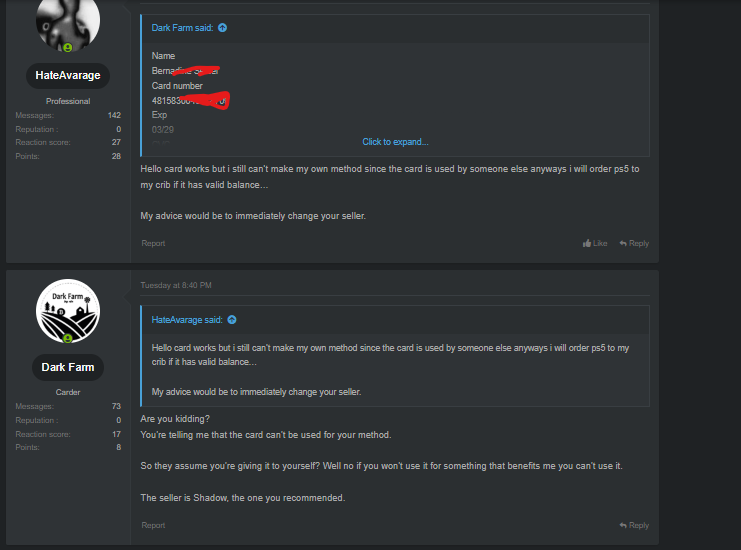Report HateAvarage's post
The image size is (741, 550).
153,243
